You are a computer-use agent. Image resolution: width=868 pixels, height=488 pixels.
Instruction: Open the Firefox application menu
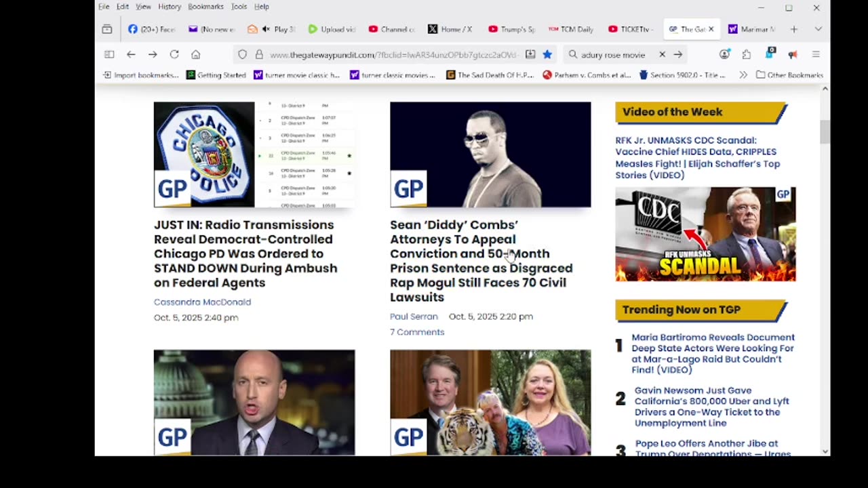tap(816, 54)
